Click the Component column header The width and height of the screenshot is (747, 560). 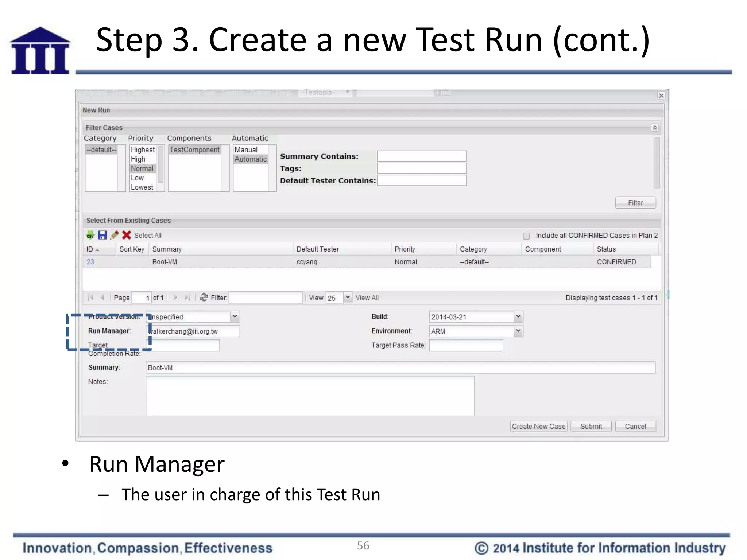point(557,249)
